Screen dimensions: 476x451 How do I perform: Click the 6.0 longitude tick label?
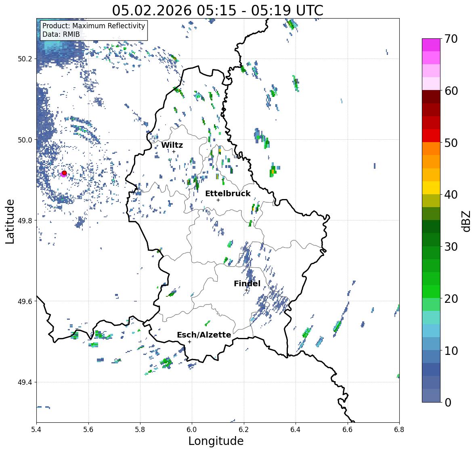coord(192,429)
